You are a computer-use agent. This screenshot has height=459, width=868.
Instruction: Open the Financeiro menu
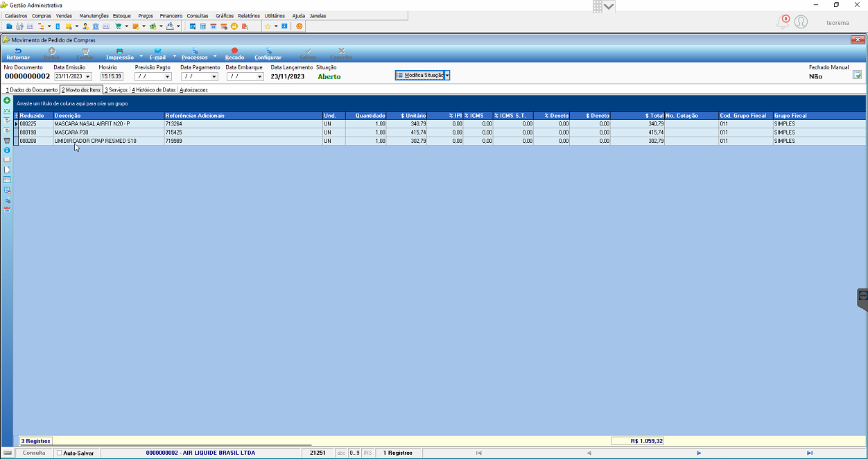point(171,15)
